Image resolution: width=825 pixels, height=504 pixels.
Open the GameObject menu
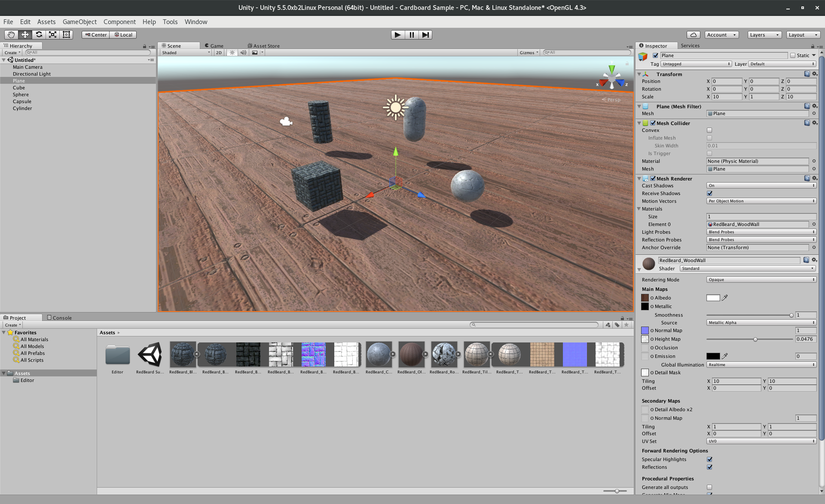tap(79, 22)
